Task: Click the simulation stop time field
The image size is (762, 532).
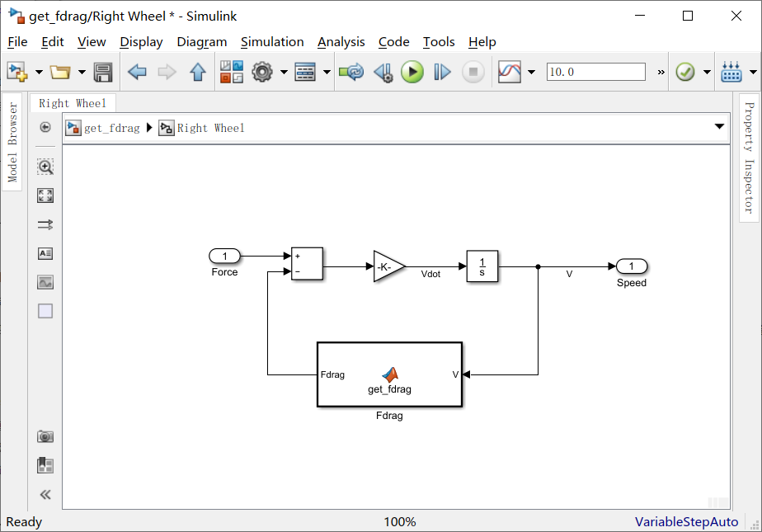Action: [595, 72]
